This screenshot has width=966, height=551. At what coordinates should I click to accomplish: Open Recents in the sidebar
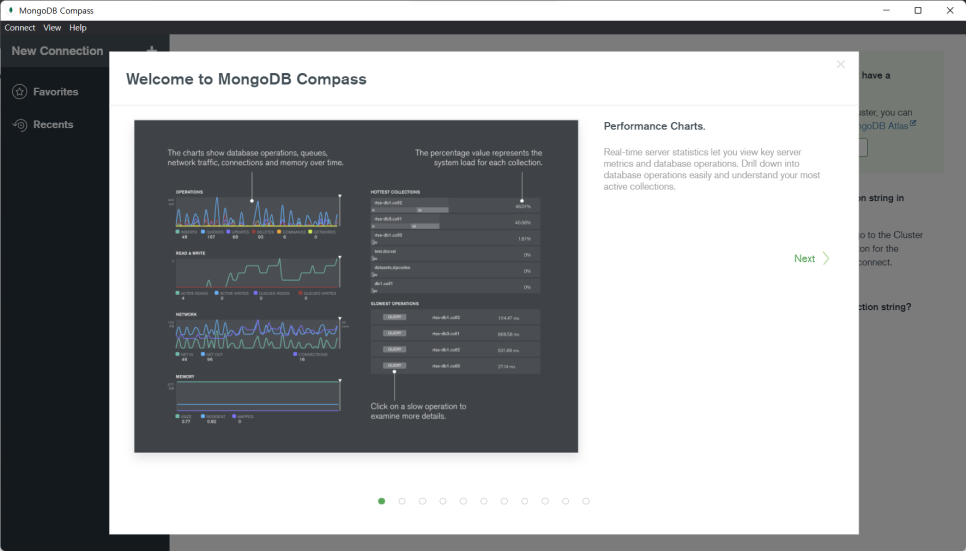click(x=53, y=124)
